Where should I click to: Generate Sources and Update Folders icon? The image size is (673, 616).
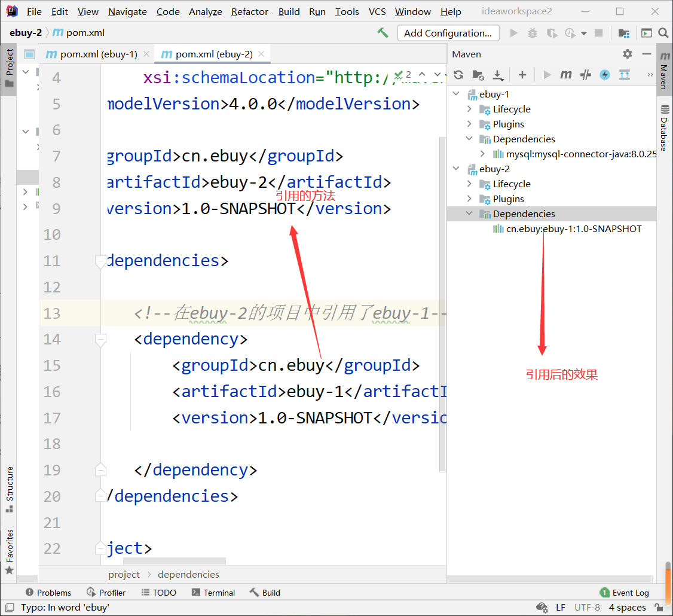click(478, 75)
